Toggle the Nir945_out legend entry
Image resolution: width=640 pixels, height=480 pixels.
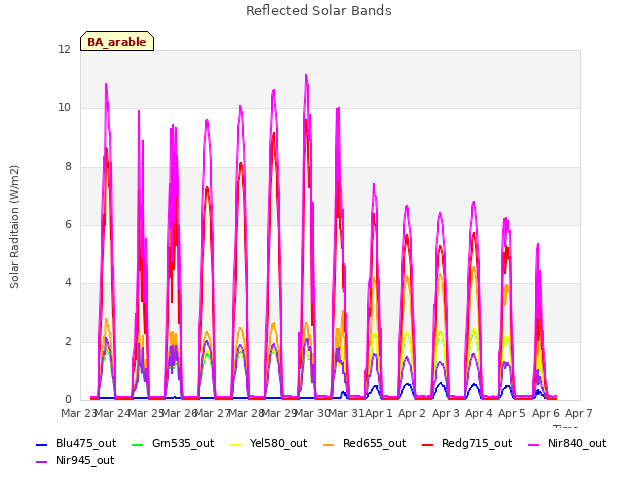point(75,460)
